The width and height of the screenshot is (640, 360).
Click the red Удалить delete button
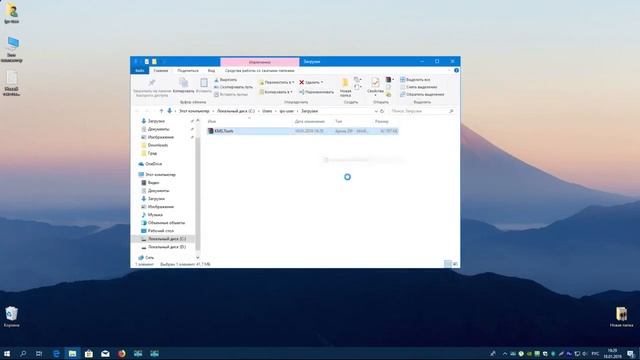(311, 82)
